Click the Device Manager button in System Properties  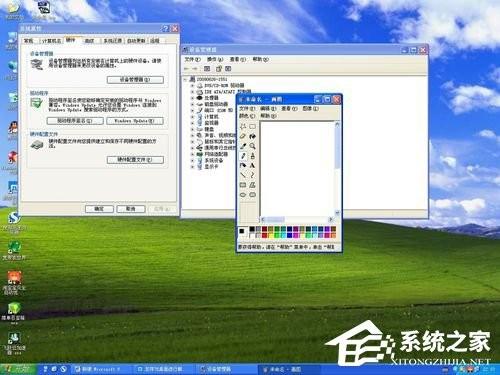tap(135, 80)
